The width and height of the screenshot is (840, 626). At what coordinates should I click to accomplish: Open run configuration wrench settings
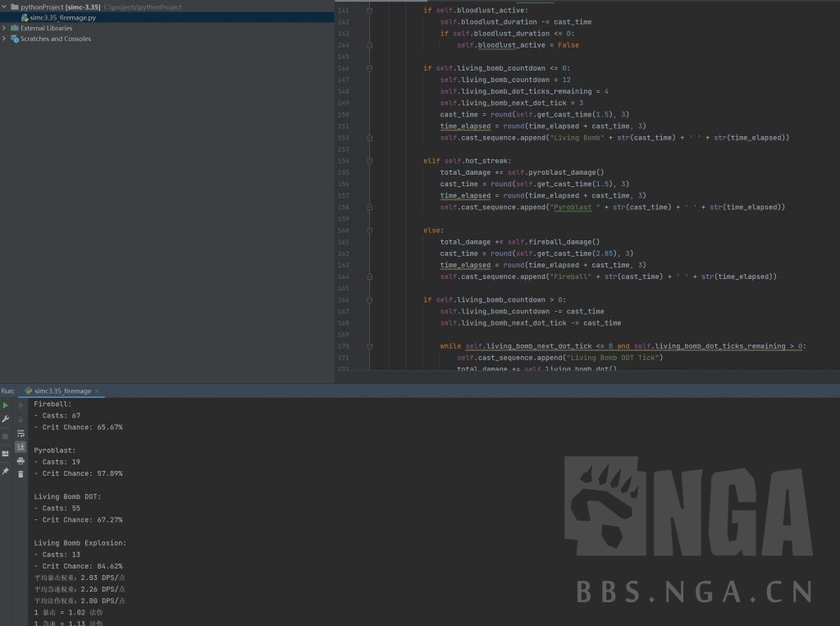pyautogui.click(x=6, y=419)
